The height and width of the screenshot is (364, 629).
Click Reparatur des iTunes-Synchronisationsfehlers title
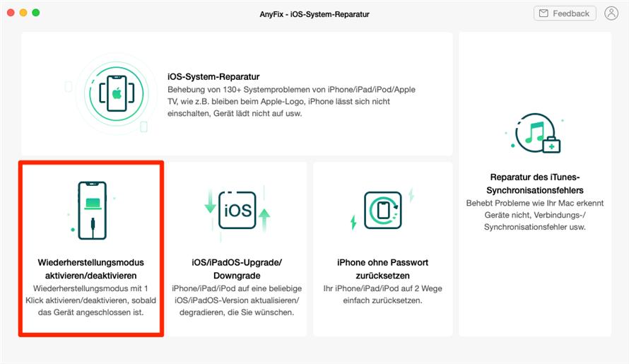point(535,183)
